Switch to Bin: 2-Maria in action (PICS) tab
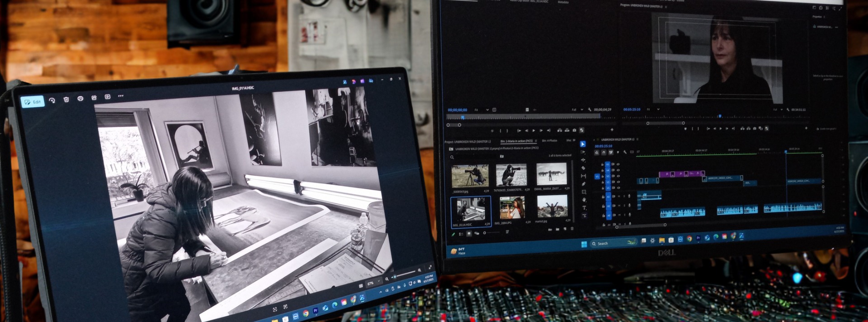The width and height of the screenshot is (868, 322). coord(517,141)
